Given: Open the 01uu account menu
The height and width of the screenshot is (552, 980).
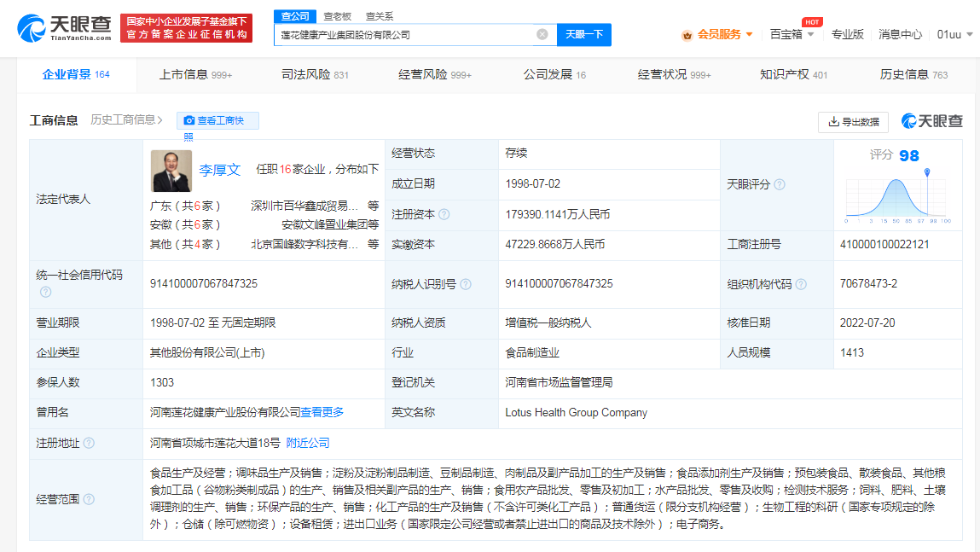Looking at the screenshot, I should coord(953,34).
